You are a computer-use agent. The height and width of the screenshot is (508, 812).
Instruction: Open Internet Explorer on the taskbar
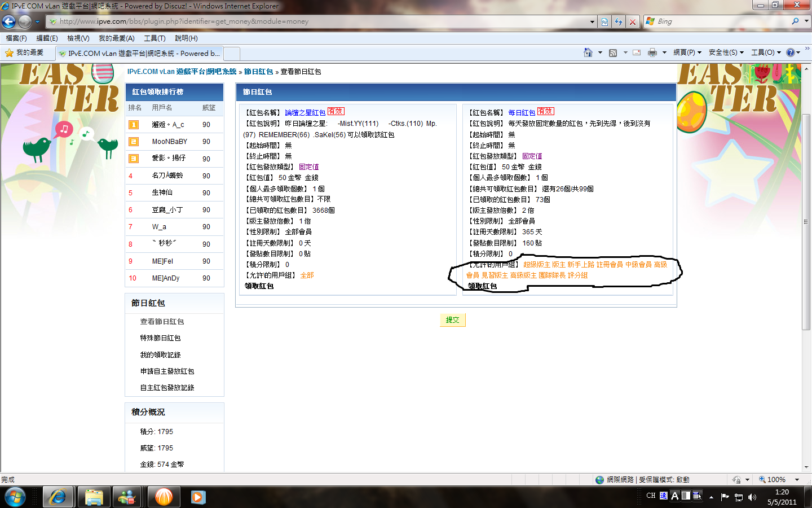pyautogui.click(x=58, y=497)
